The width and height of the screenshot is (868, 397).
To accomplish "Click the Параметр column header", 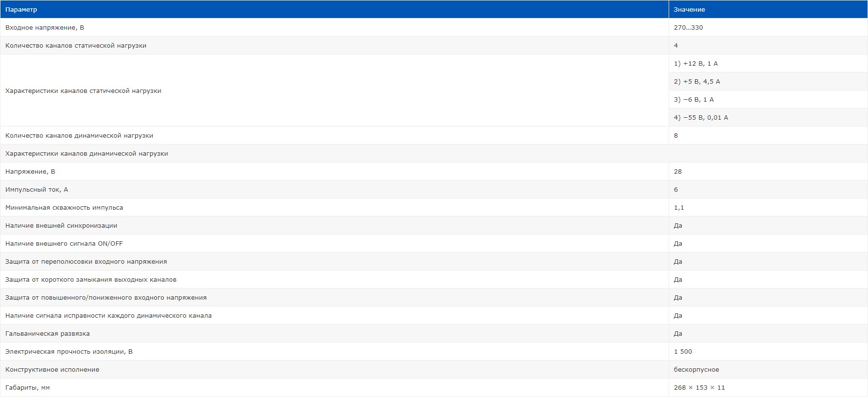I will click(21, 10).
